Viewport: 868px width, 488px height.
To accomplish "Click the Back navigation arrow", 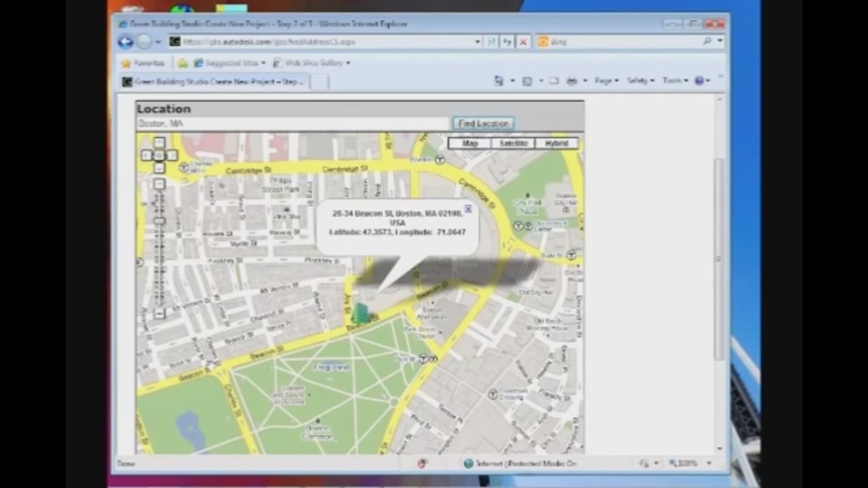I will (x=125, y=41).
